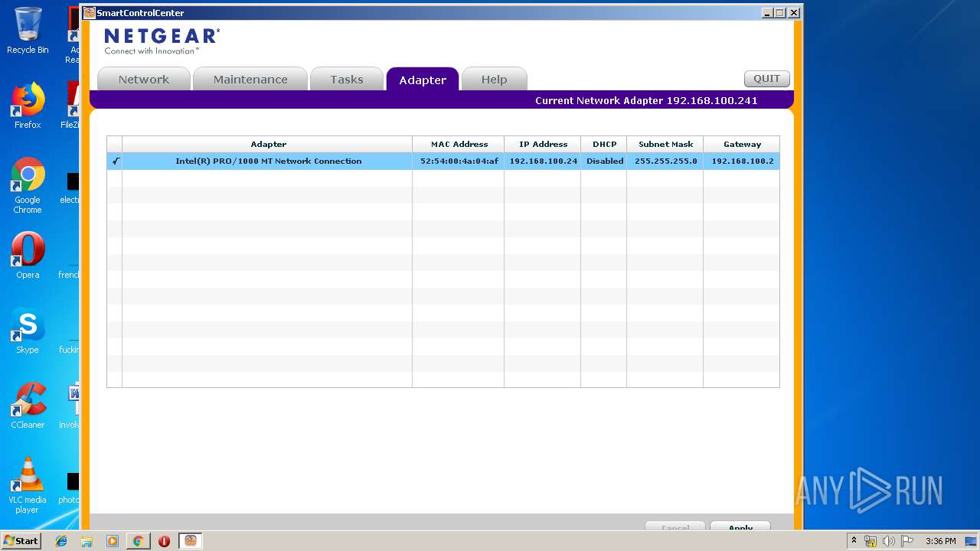
Task: Click the Apply button
Action: 740,527
